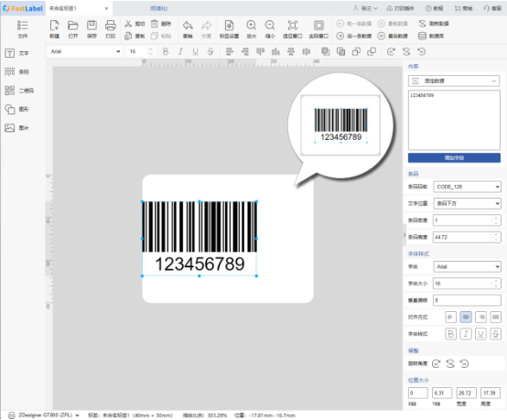Select the 条码 barcode tool in sidebar
507x420 pixels.
17,71
